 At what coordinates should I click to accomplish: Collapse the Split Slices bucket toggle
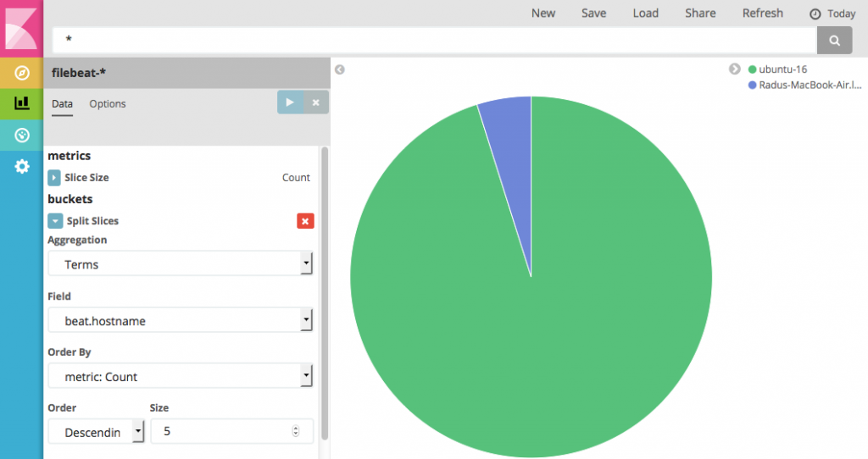(55, 221)
